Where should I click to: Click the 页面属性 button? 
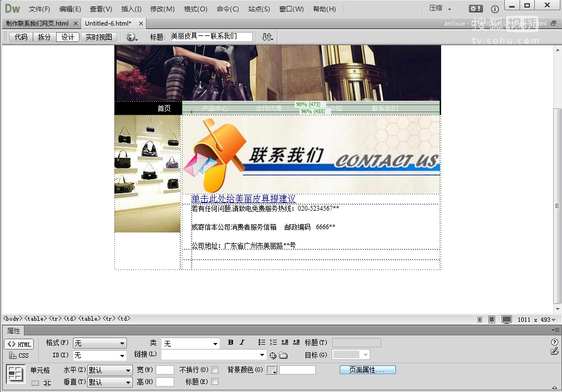pos(368,370)
